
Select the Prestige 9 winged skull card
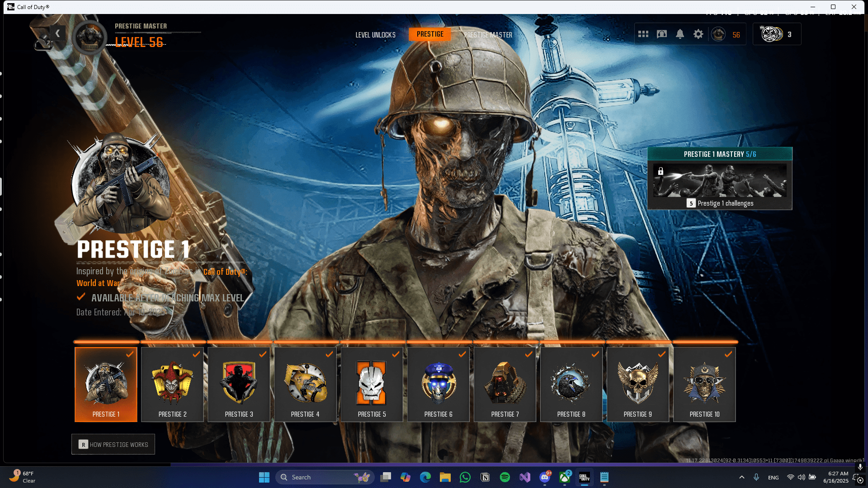coord(638,385)
